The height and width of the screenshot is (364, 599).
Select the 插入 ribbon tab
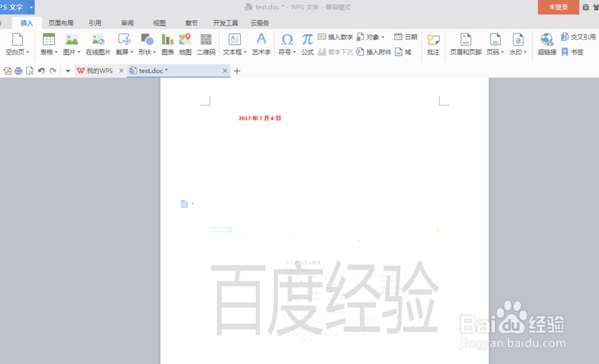pyautogui.click(x=27, y=23)
